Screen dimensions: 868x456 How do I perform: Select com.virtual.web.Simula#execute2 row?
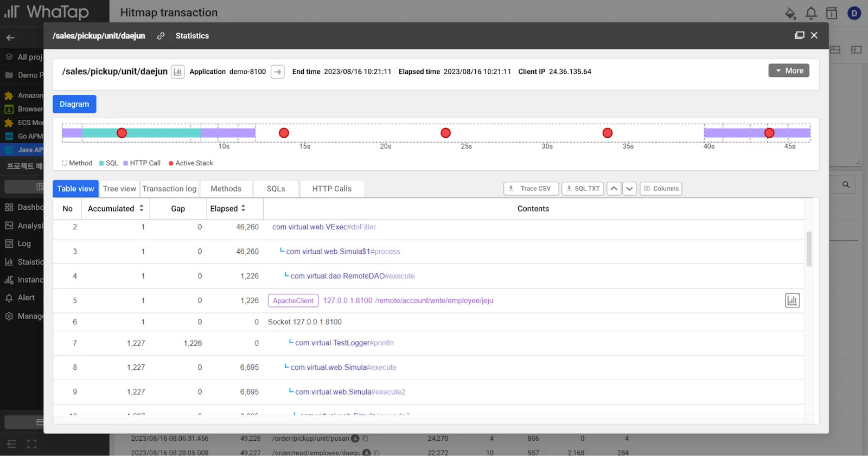tap(429, 392)
